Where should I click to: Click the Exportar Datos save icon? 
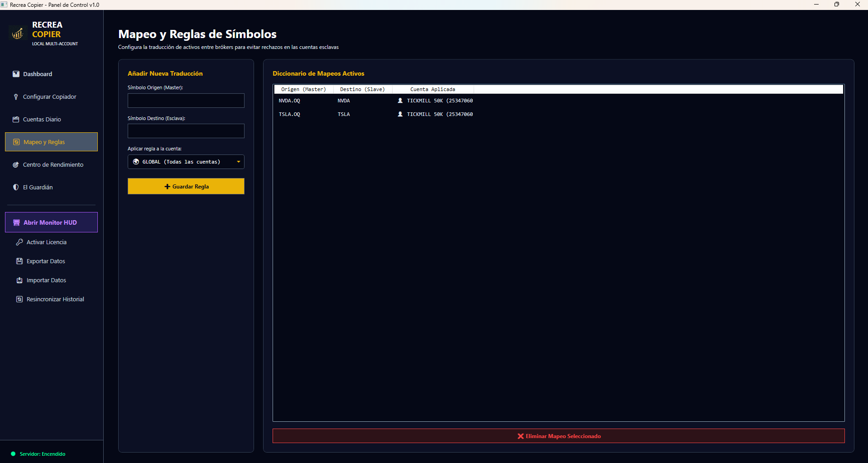pyautogui.click(x=19, y=261)
